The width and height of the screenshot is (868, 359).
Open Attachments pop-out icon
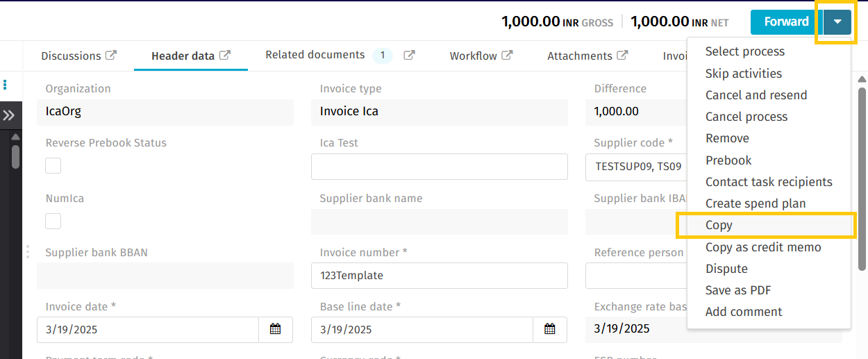[x=623, y=56]
